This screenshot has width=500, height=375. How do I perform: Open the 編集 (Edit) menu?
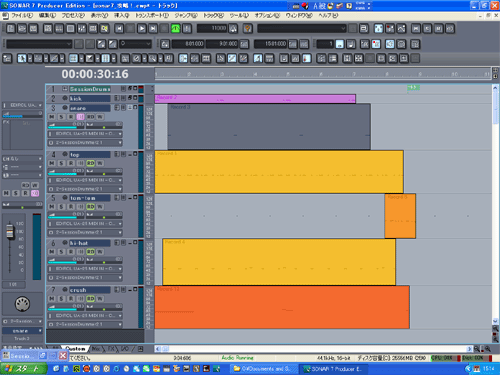pos(47,16)
